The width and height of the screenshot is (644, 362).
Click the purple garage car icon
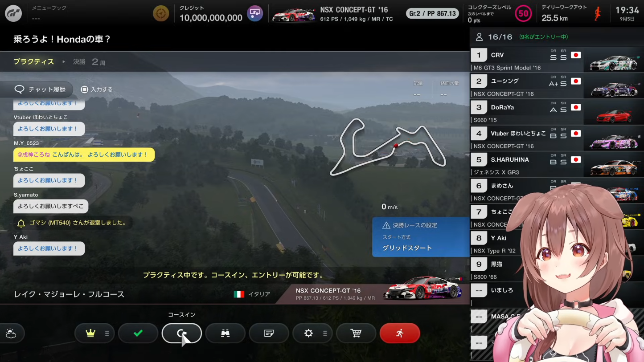click(x=255, y=13)
